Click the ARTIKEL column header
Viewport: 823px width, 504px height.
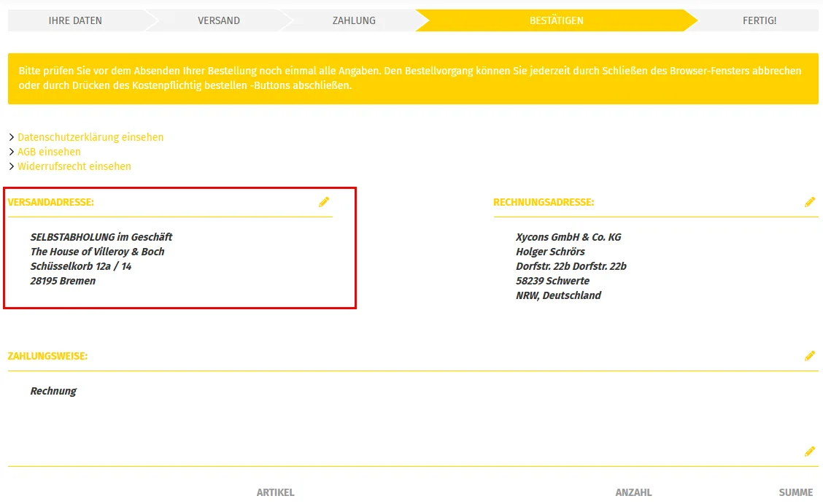click(x=276, y=492)
